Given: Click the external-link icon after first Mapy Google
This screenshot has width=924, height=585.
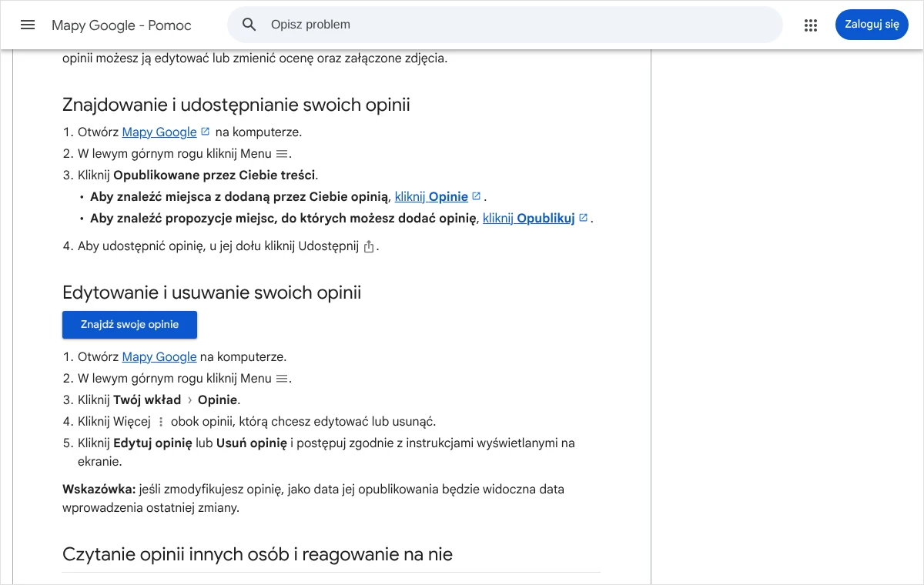Looking at the screenshot, I should click(205, 132).
